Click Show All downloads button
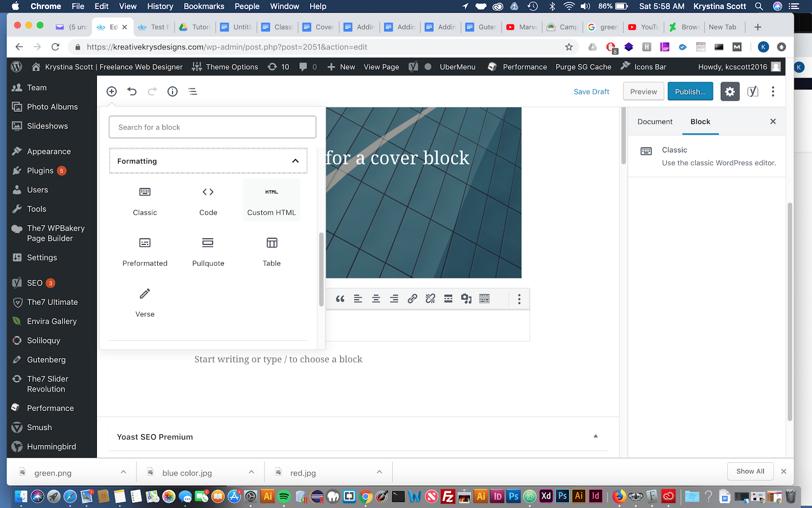Screen dimensions: 812x508 [750, 471]
